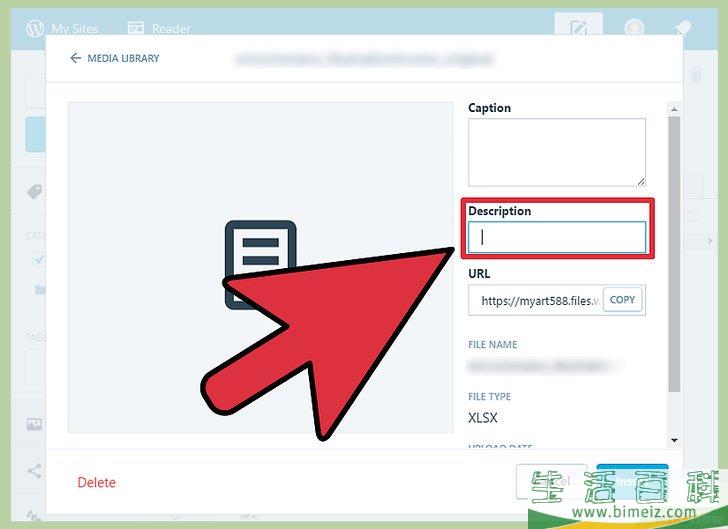Click the details panel scrollbar thumb
Viewport: 728px width, 529px height.
(x=674, y=254)
